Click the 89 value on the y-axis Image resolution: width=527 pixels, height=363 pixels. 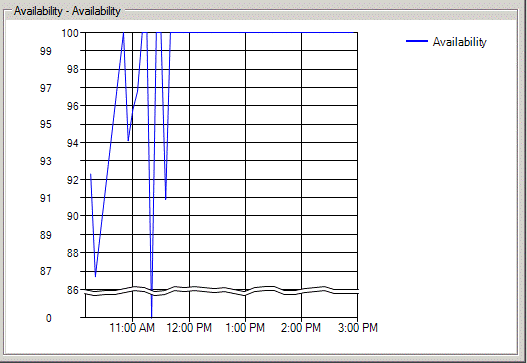coord(46,235)
